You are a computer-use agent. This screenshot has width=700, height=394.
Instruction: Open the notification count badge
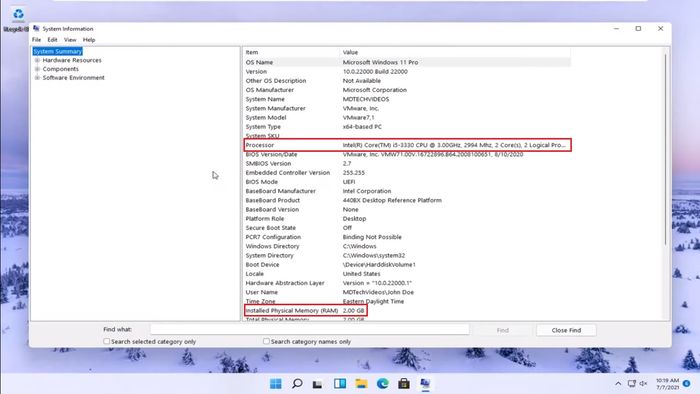[x=687, y=384]
